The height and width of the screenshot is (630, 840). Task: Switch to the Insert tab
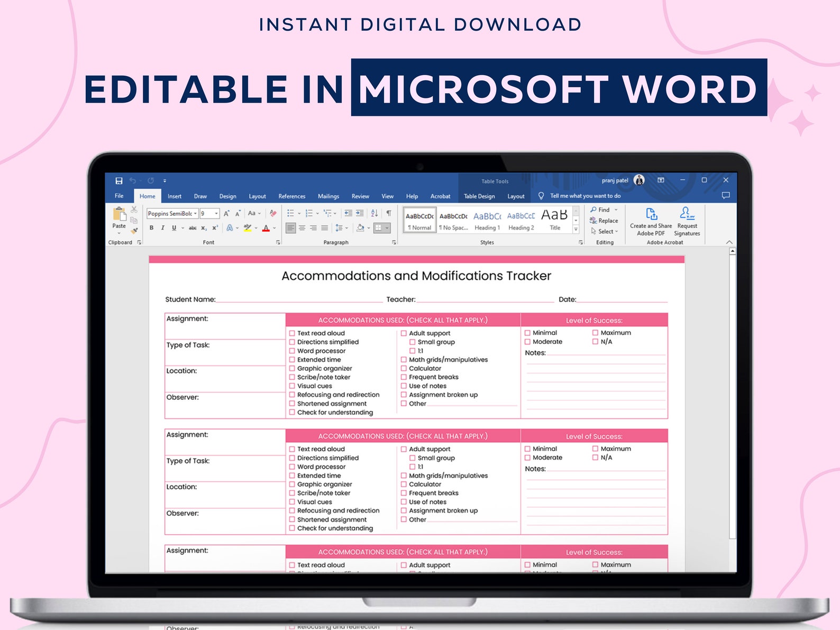pyautogui.click(x=175, y=196)
